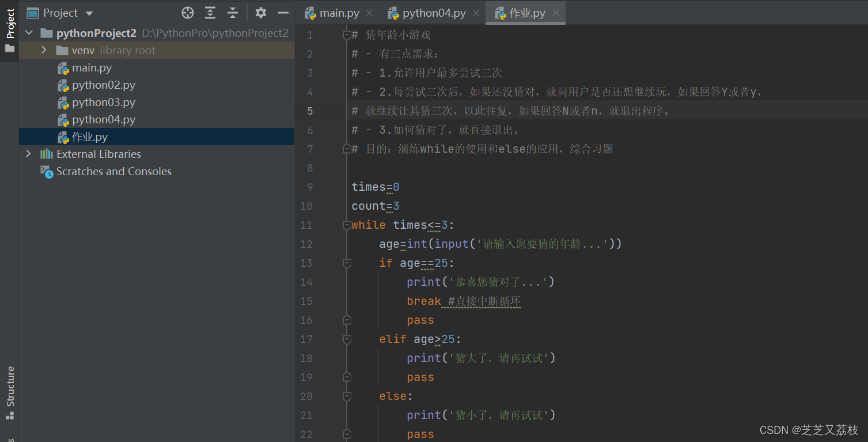
Task: Click the Python icon on 作业.py tab
Action: tap(500, 13)
